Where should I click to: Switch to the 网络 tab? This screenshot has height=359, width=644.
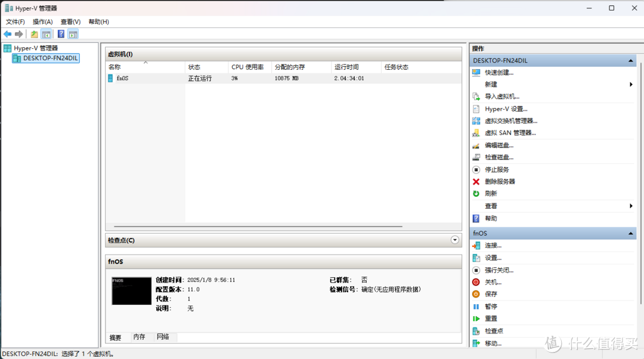(163, 337)
